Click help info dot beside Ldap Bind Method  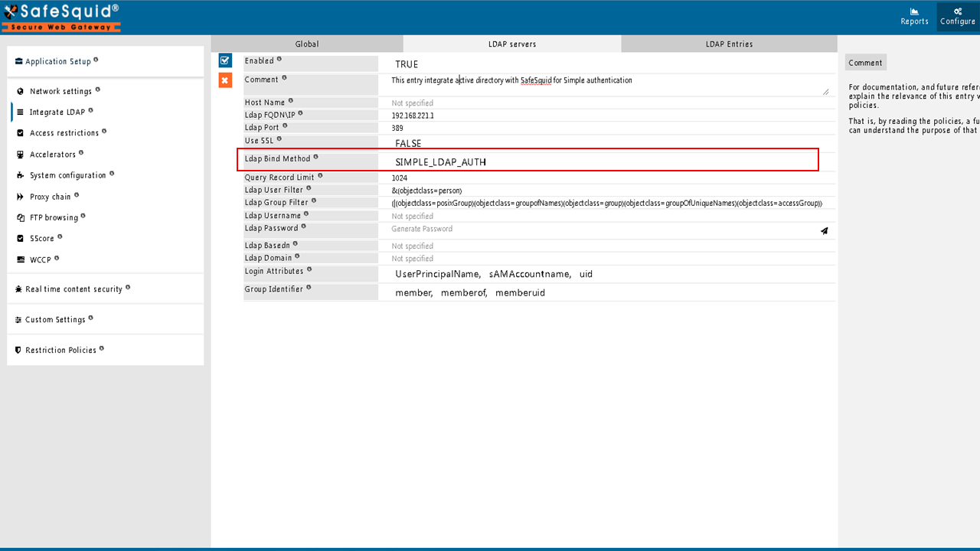(315, 157)
